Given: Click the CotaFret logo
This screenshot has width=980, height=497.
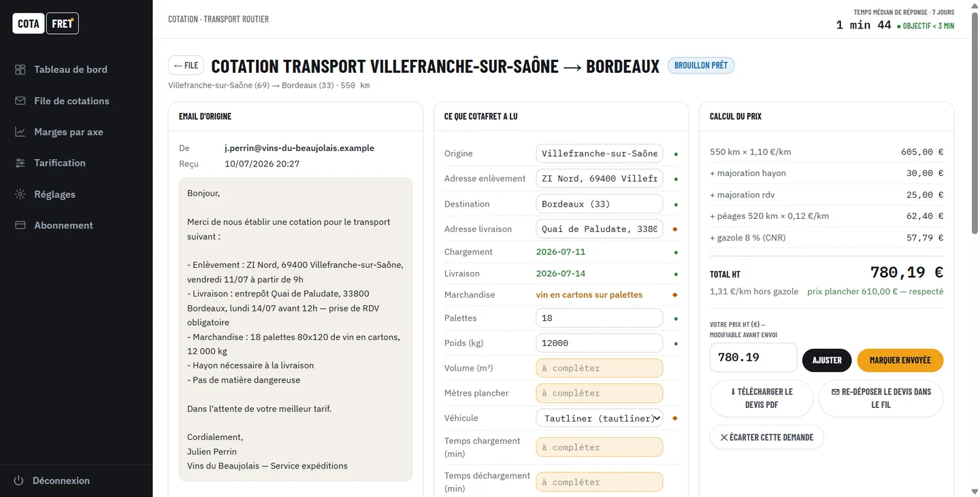Looking at the screenshot, I should pos(46,23).
